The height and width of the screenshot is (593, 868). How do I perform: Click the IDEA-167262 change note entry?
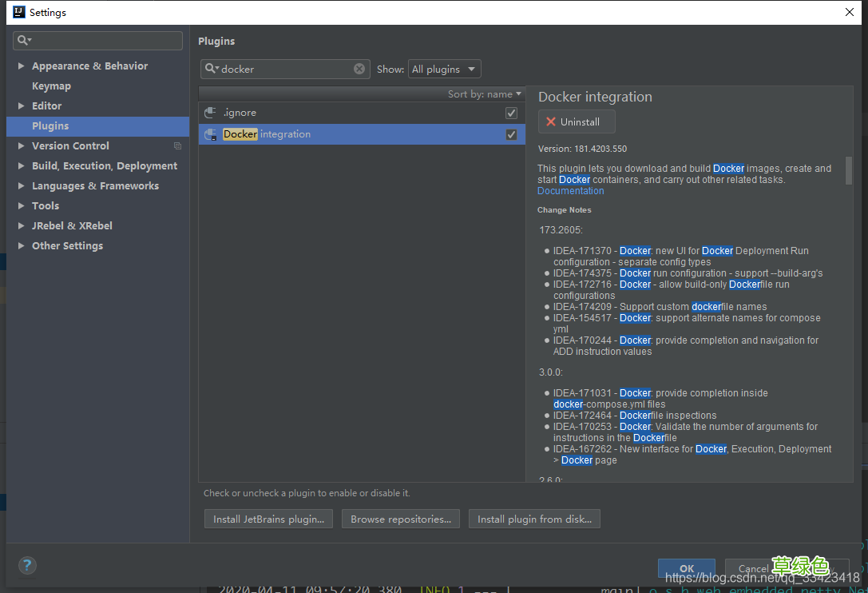click(692, 455)
